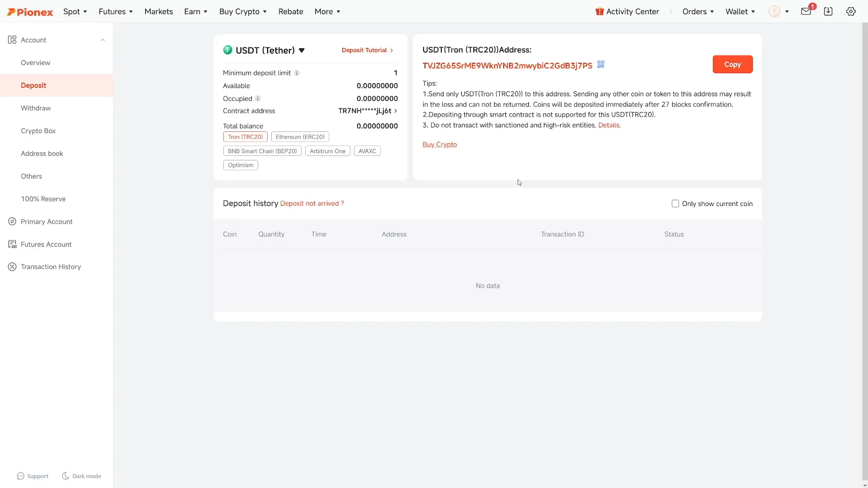Click the Copy button for TRC20 address
This screenshot has width=868, height=488.
(x=733, y=64)
